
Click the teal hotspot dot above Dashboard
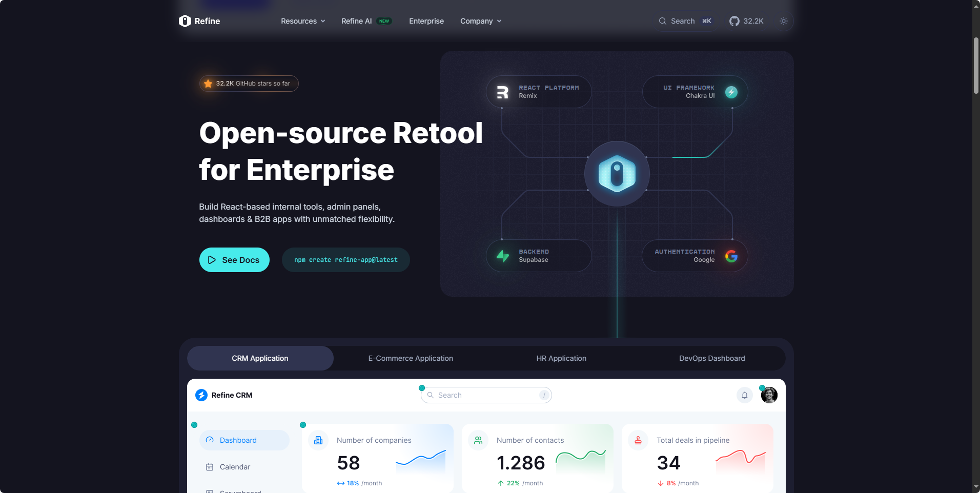[194, 425]
